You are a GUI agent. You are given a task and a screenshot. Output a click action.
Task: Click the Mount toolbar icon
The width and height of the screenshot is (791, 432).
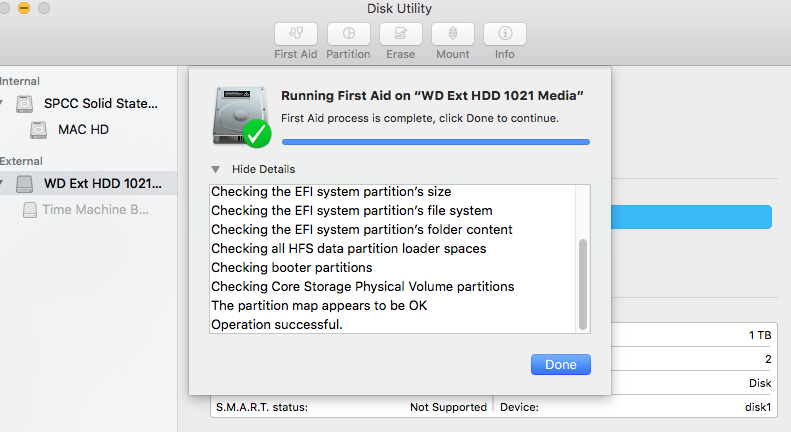tap(452, 33)
